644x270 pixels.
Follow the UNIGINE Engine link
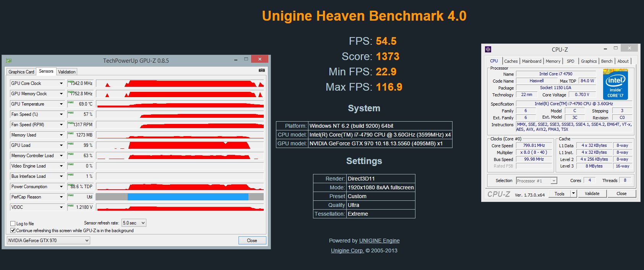coord(380,241)
